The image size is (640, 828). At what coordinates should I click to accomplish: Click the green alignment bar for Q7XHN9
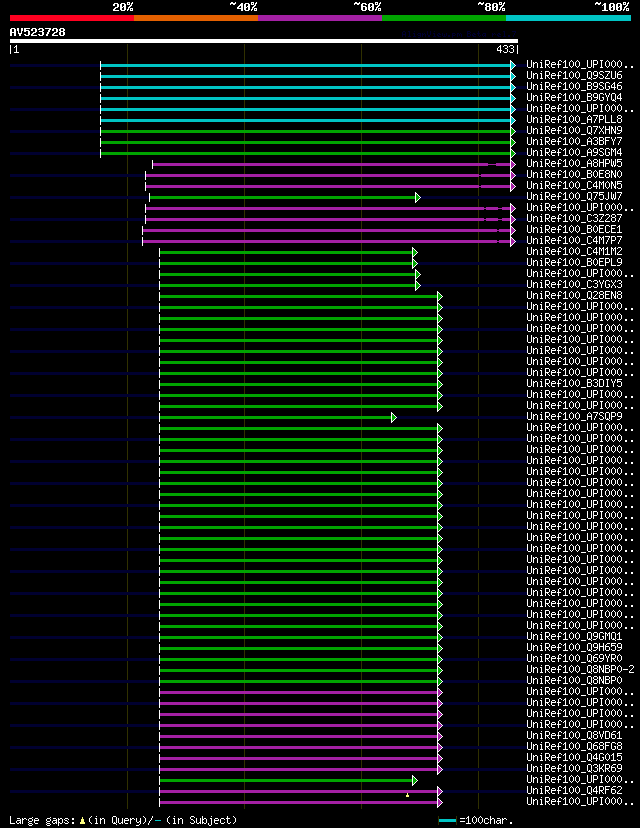pyautogui.click(x=305, y=131)
